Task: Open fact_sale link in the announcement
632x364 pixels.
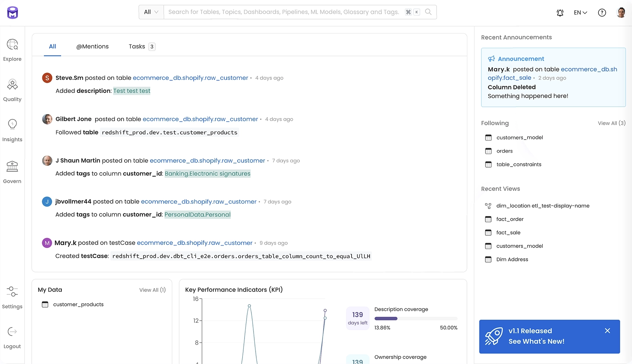Action: pyautogui.click(x=510, y=78)
